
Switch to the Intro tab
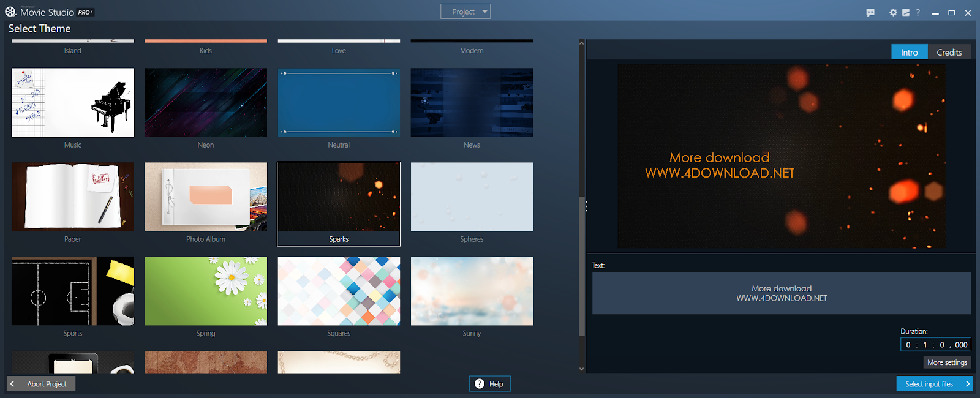(x=909, y=52)
